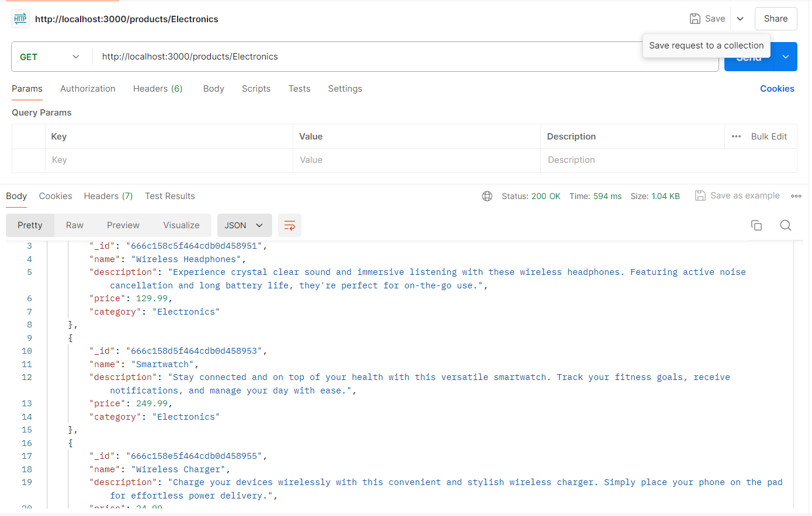Open the Settings tab

[x=345, y=89]
